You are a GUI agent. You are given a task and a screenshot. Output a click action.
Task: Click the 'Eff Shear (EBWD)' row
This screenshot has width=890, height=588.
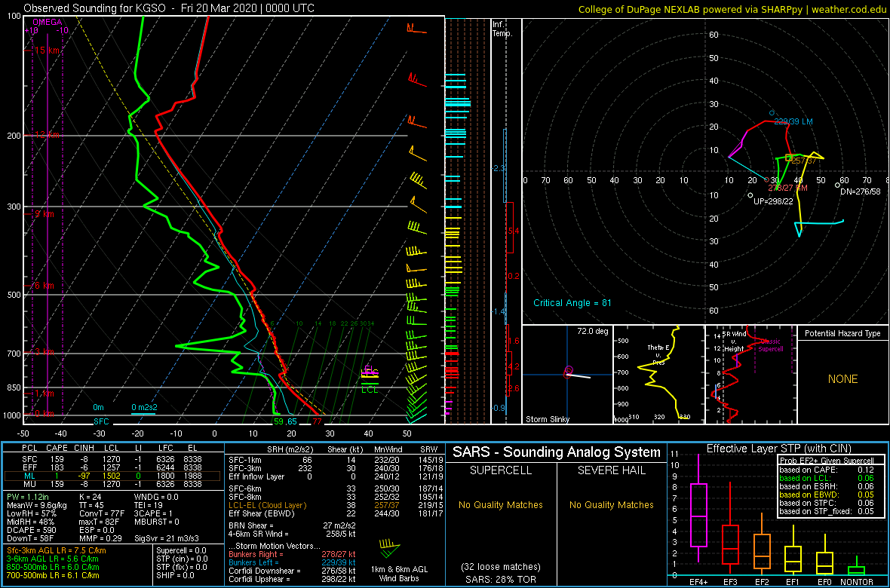click(335, 513)
